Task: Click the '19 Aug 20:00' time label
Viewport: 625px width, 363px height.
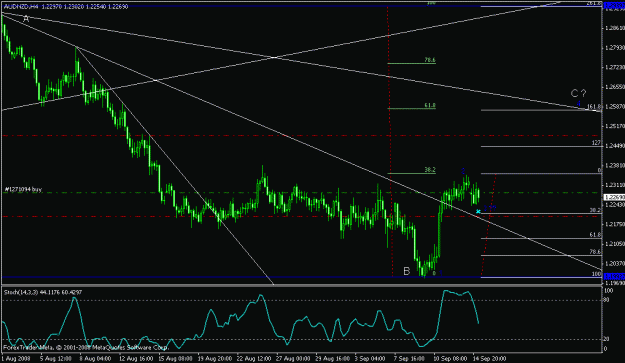Action: [215, 359]
